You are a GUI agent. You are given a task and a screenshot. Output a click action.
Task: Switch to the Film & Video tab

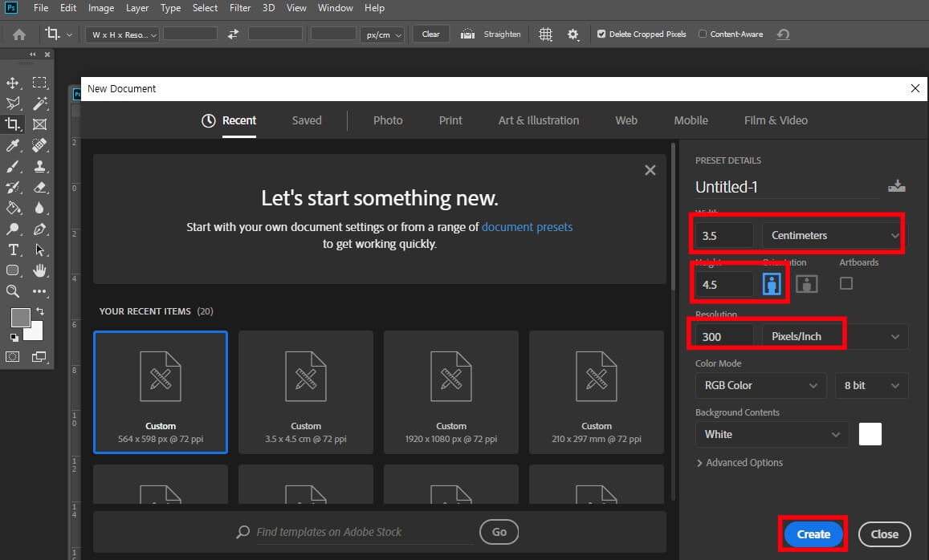point(776,120)
